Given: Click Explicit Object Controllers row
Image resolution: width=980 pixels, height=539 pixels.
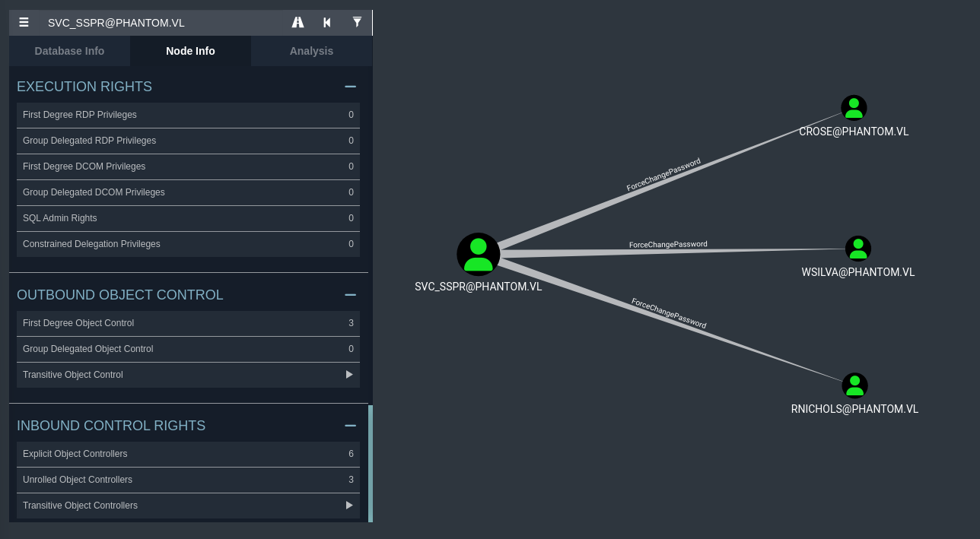Looking at the screenshot, I should tap(188, 454).
